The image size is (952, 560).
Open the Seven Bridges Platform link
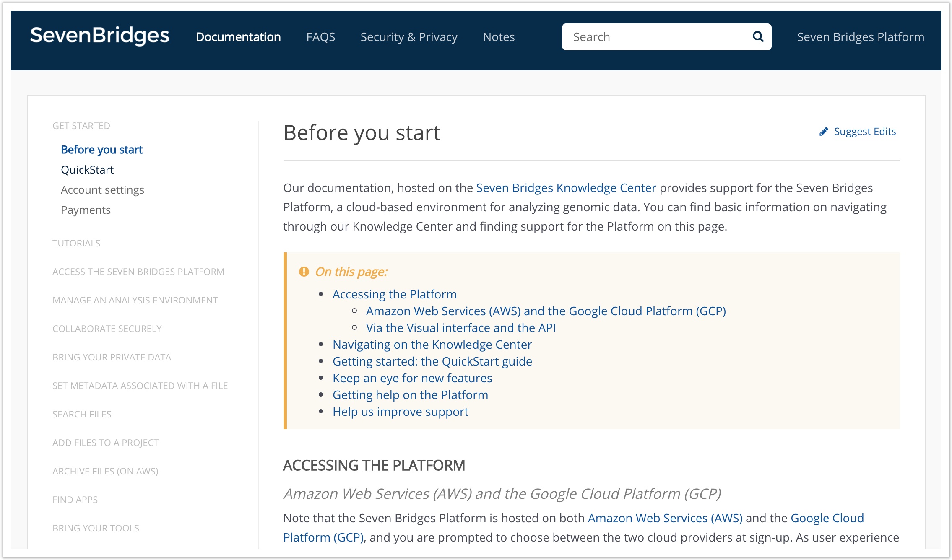click(860, 37)
